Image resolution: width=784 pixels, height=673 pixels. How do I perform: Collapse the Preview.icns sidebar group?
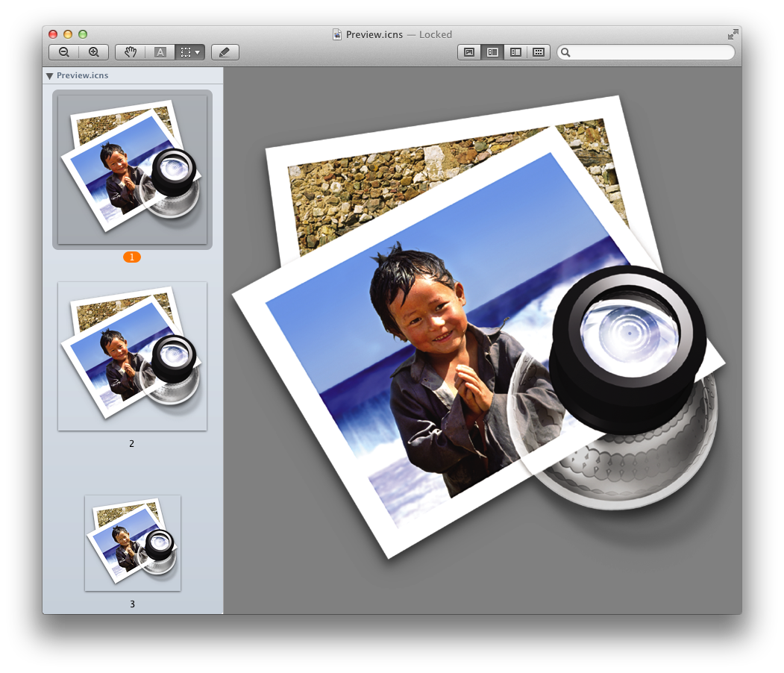tap(49, 76)
